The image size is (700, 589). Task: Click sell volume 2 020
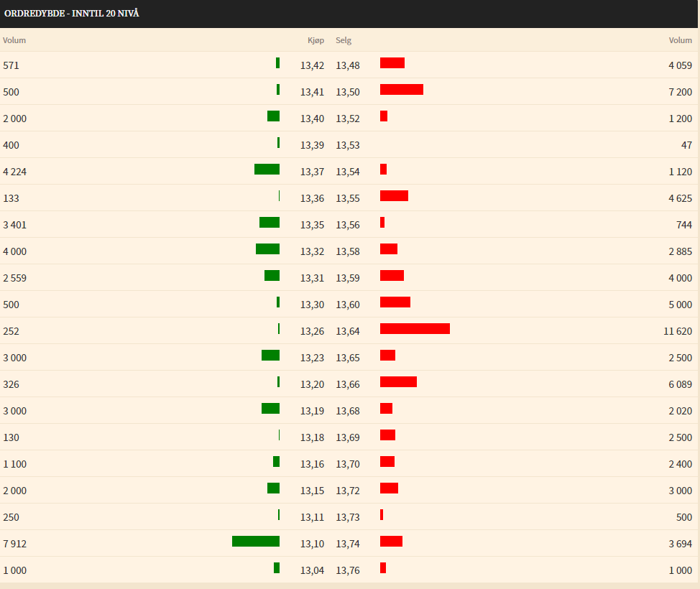(681, 411)
